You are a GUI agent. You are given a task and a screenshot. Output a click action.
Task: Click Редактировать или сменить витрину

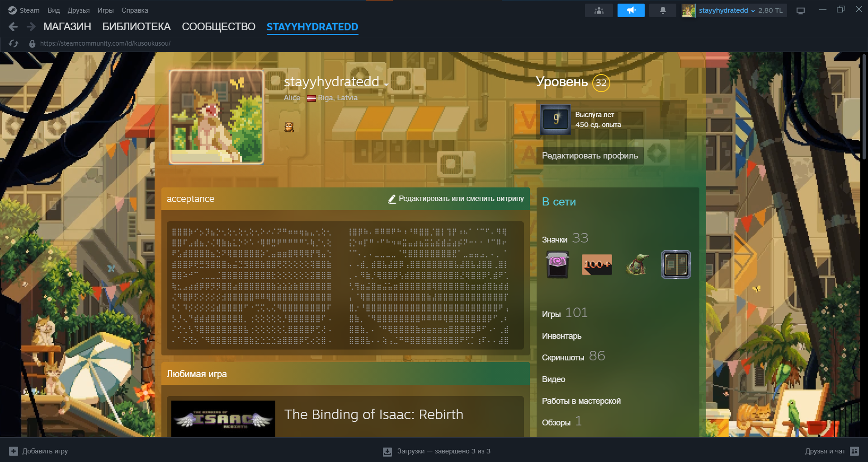click(x=456, y=199)
